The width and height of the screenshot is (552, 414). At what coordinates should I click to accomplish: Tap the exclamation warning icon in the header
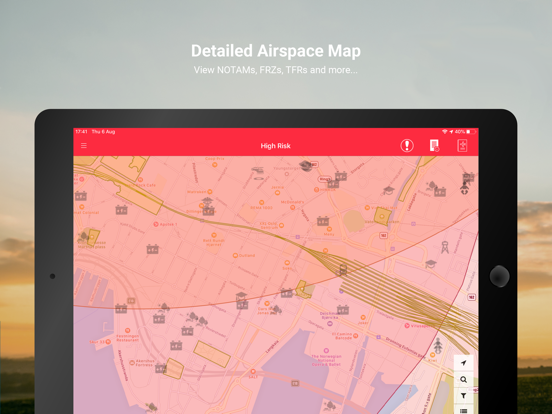pos(407,145)
